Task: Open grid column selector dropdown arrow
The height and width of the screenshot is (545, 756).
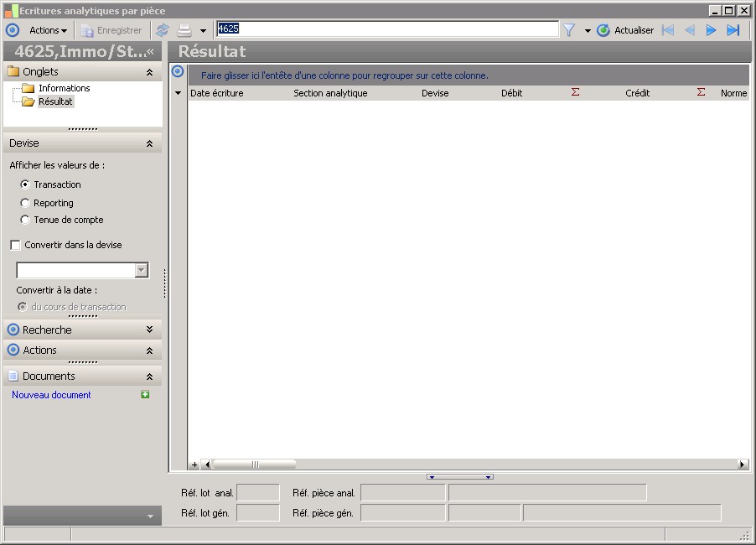Action: [178, 92]
